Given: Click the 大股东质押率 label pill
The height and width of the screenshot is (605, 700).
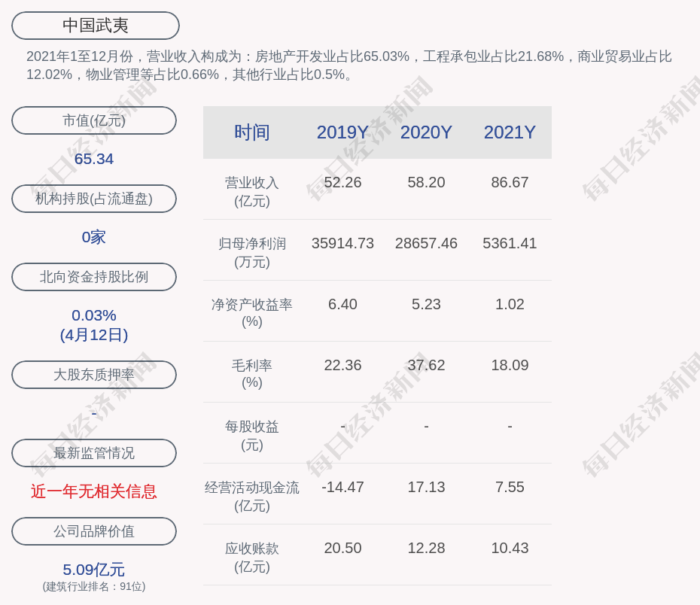Looking at the screenshot, I should [x=94, y=374].
